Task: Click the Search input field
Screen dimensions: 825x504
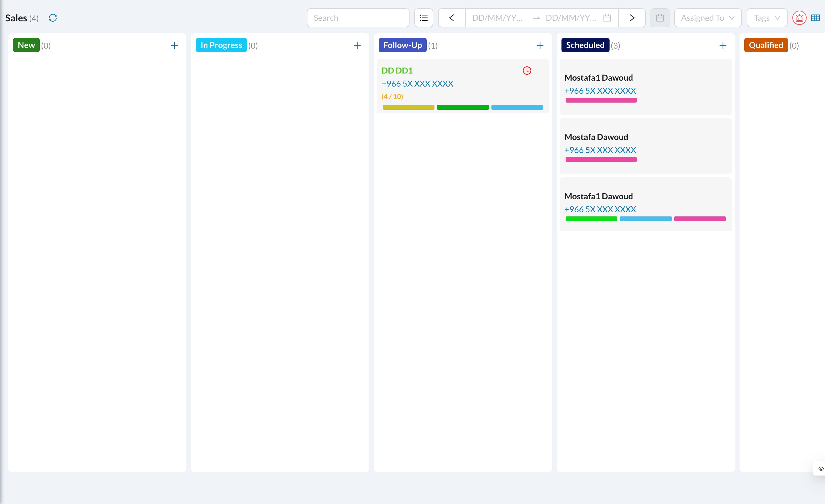Action: click(358, 18)
